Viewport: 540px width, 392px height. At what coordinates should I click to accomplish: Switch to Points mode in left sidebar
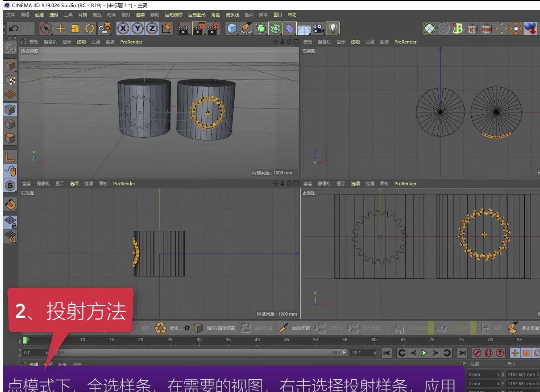[x=10, y=109]
